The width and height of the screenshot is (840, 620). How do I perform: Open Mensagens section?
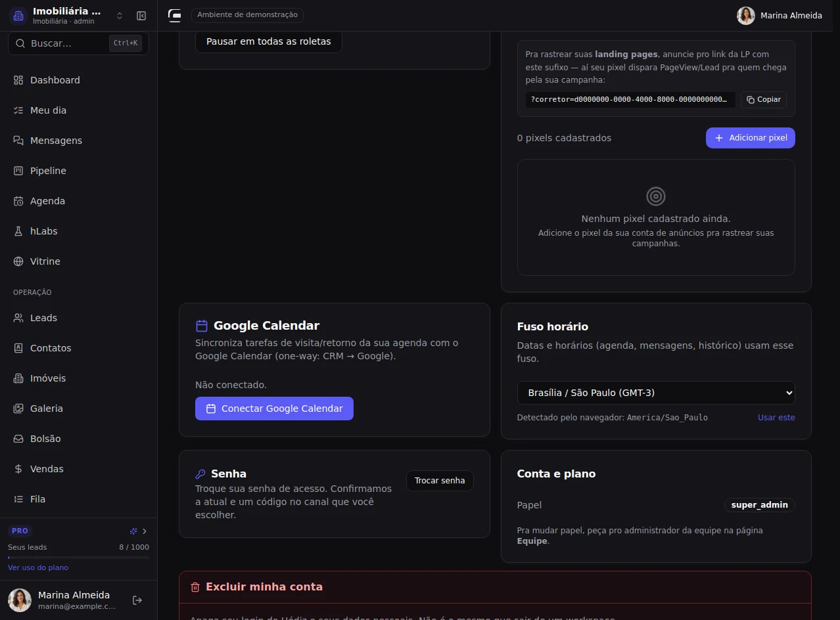[x=78, y=141]
